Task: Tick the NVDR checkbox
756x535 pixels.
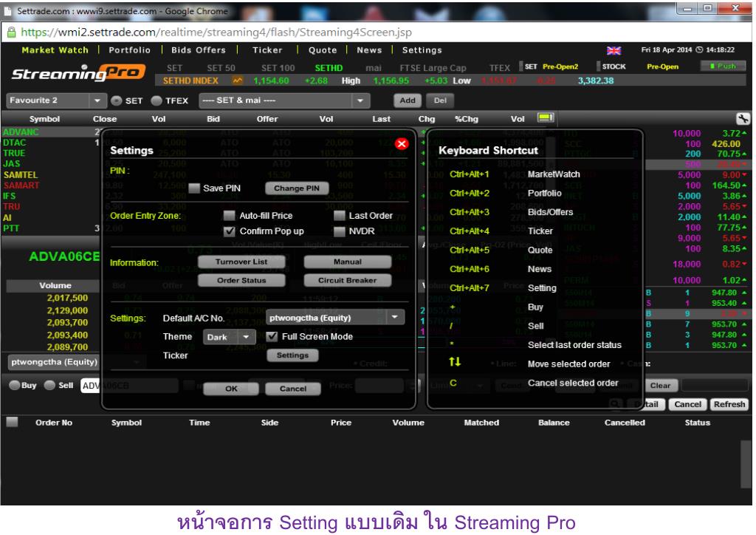Action: click(340, 231)
